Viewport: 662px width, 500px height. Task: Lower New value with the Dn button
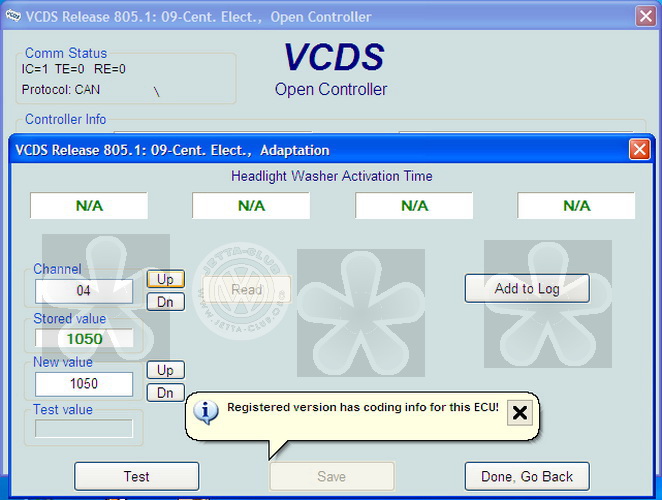pos(166,393)
